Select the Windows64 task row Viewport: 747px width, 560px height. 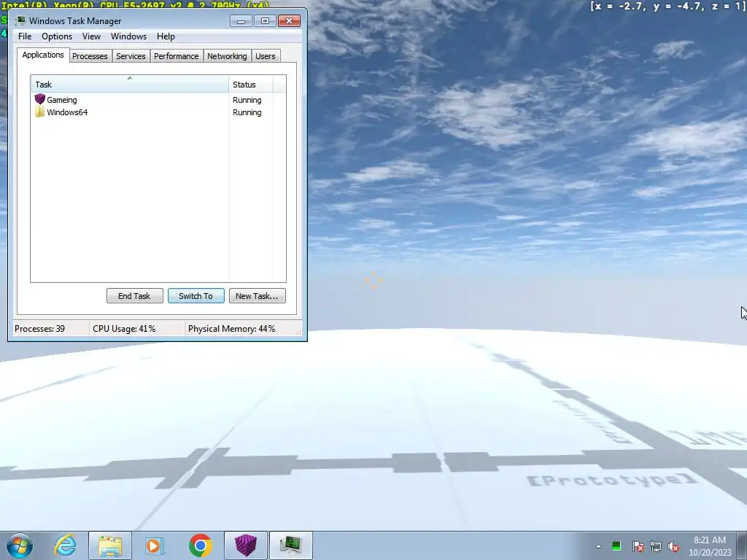point(158,112)
